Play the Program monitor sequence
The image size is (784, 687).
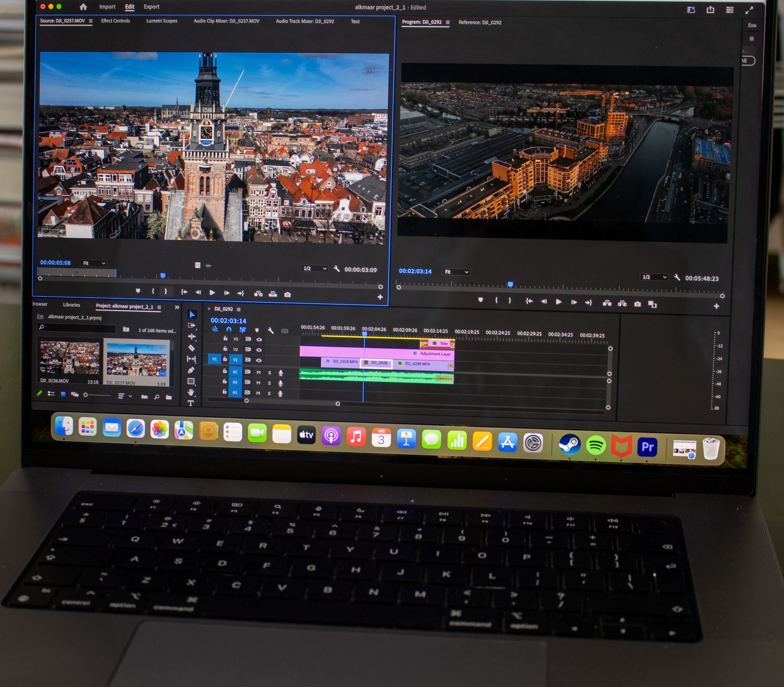(559, 302)
